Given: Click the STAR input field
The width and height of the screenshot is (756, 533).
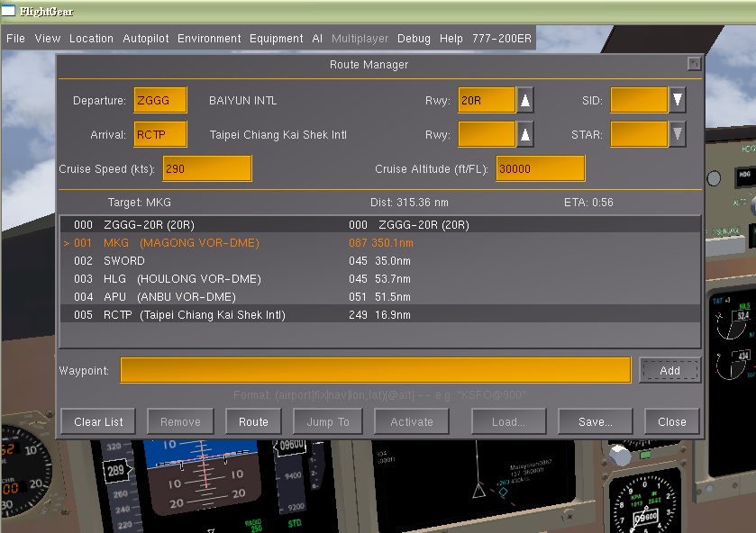Looking at the screenshot, I should pos(639,134).
